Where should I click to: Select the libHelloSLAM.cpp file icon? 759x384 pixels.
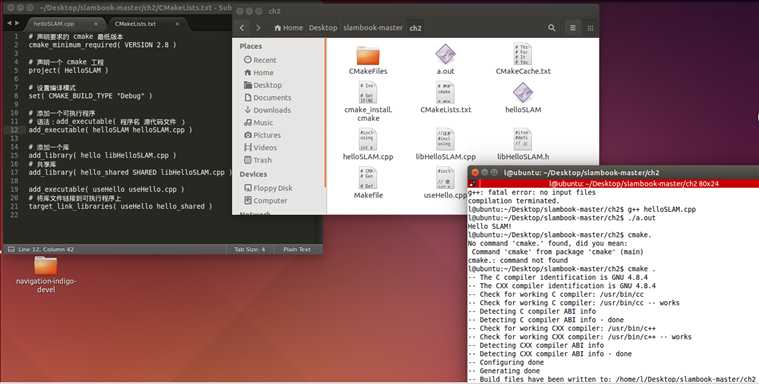point(445,139)
